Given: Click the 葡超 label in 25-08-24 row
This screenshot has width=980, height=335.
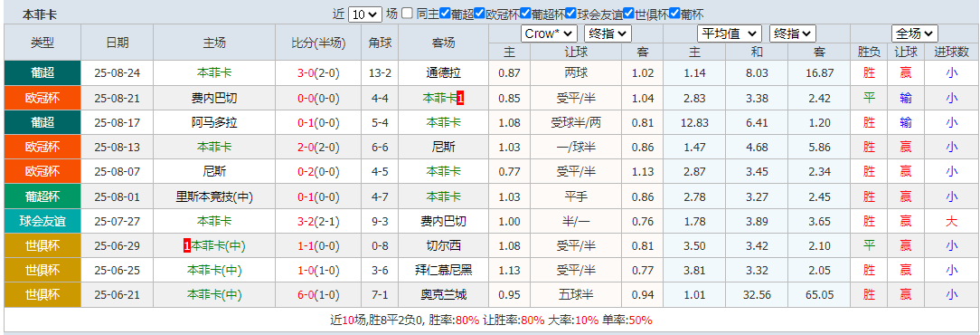Looking at the screenshot, I should coord(42,73).
